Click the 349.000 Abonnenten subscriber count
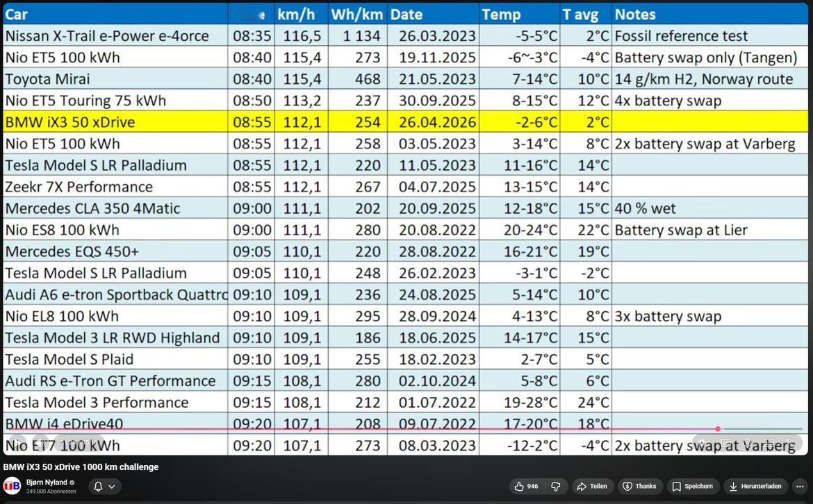Screen dimensions: 813x504 (51, 492)
